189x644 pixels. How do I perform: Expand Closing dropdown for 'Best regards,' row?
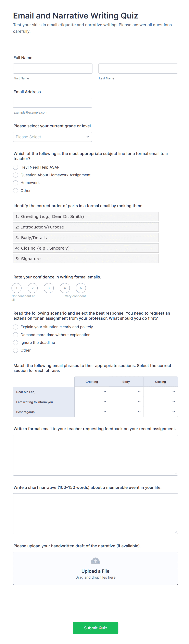[x=161, y=412]
